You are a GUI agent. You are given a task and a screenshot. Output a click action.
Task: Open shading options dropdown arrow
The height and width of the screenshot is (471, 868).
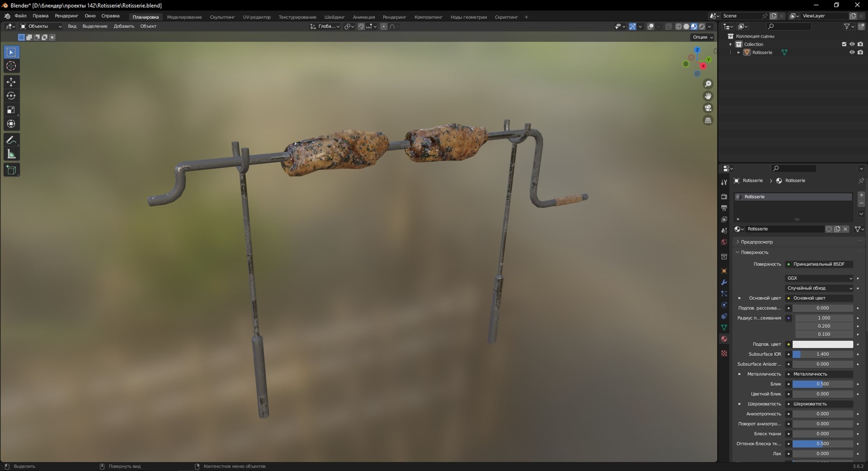[710, 27]
